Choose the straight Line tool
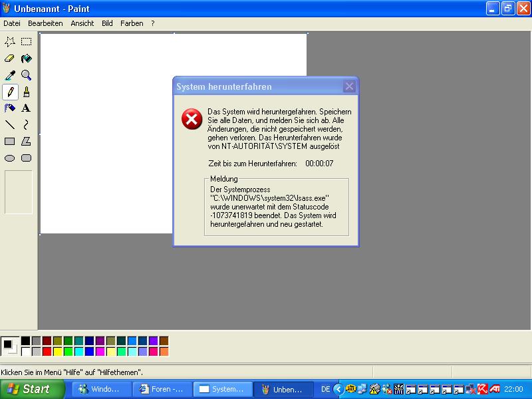 point(10,125)
